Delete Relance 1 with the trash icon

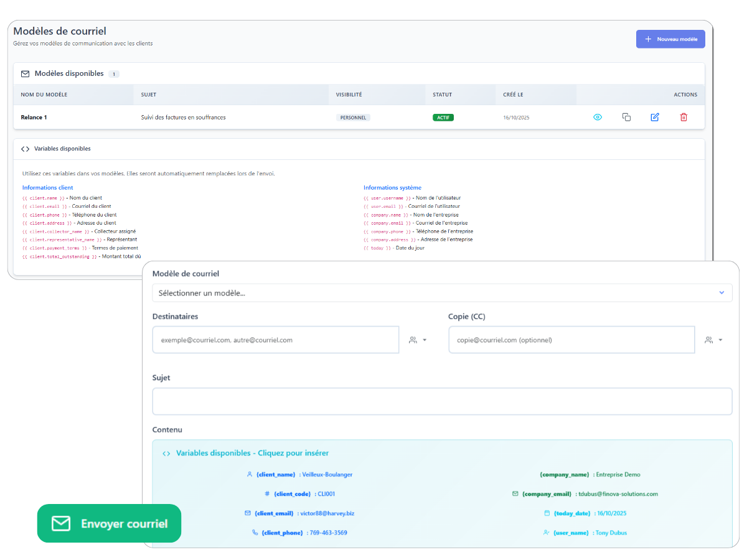pos(684,117)
